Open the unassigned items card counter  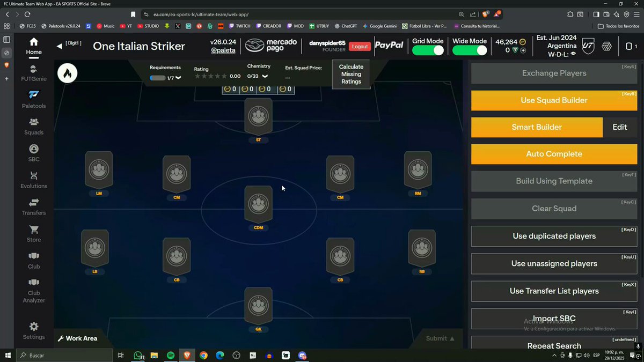point(631,47)
